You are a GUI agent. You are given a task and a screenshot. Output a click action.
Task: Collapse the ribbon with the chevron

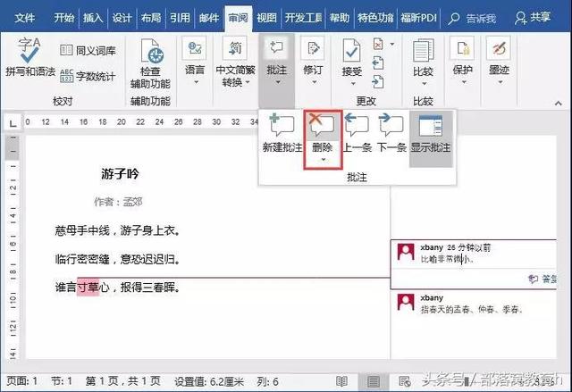[559, 103]
